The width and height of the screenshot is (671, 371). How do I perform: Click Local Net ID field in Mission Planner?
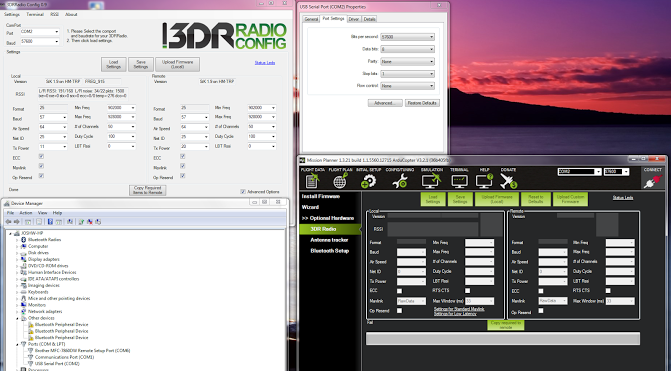pos(411,272)
